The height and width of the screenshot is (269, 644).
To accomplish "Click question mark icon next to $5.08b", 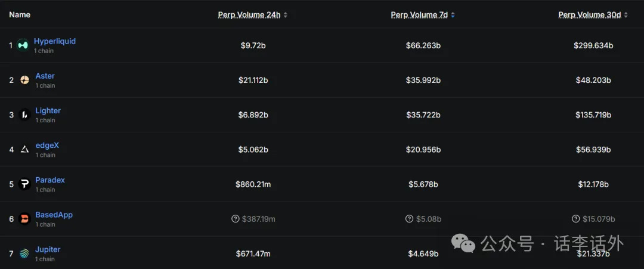I will [x=409, y=219].
